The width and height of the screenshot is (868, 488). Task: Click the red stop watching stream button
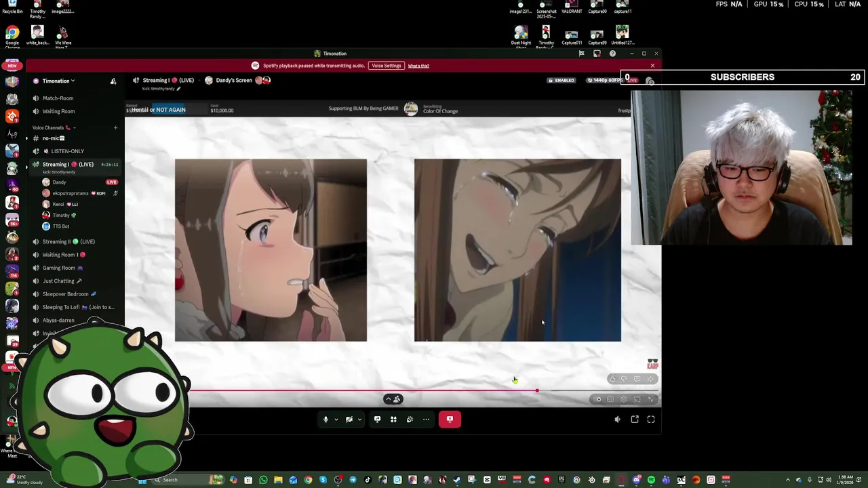point(450,420)
